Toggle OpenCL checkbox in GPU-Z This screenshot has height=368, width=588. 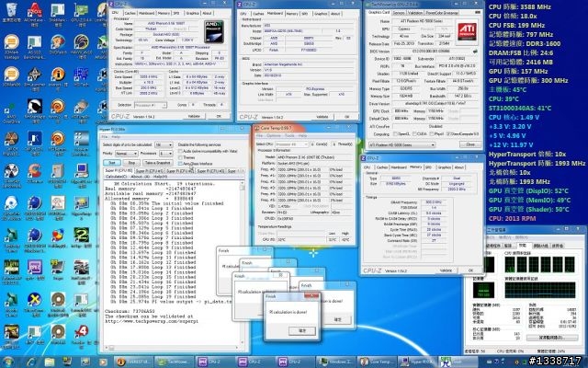(x=396, y=134)
